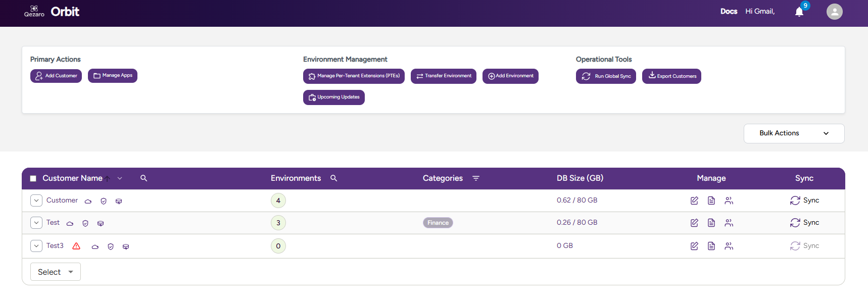Click DB size 0.62 / 80 GB
Viewport: 868px width, 303px height.
577,200
